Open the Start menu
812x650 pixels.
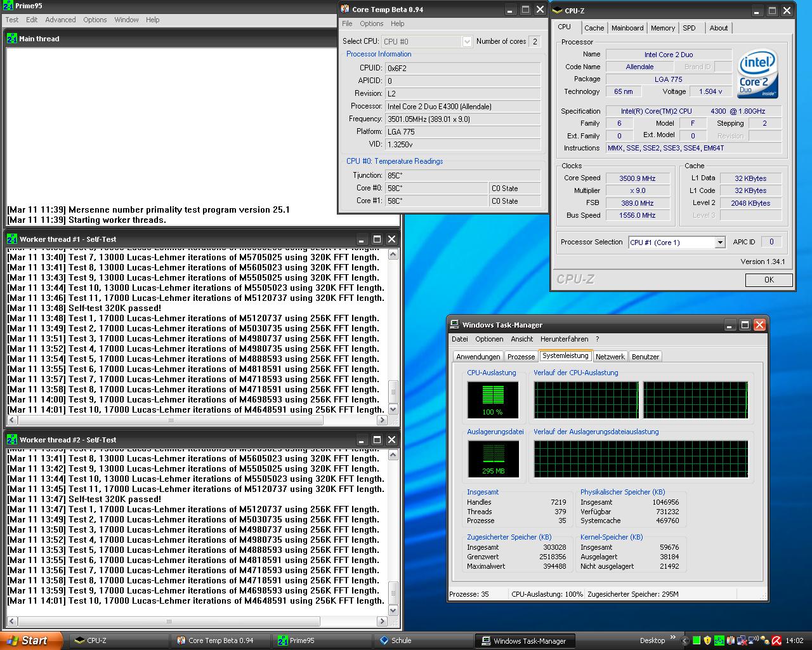pyautogui.click(x=31, y=640)
